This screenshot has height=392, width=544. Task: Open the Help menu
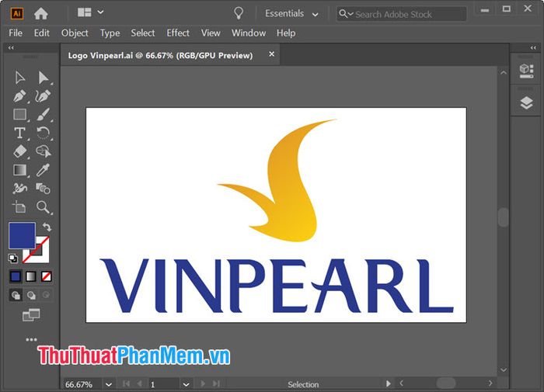click(286, 33)
